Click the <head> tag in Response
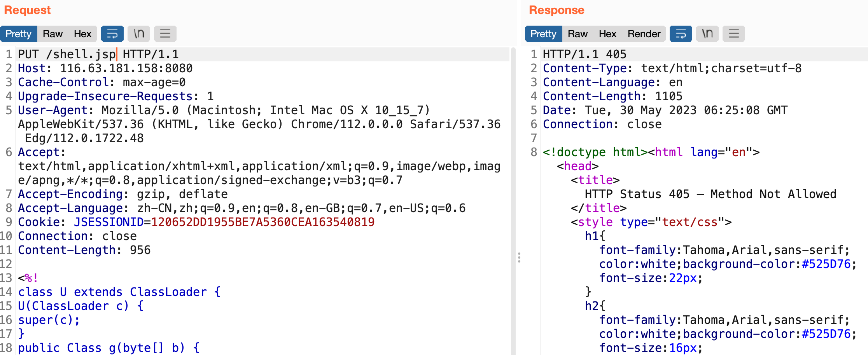Viewport: 868px width, 355px height. click(578, 166)
